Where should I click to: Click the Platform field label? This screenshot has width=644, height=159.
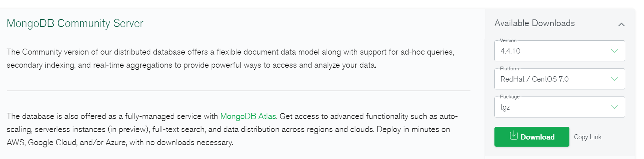click(x=509, y=68)
